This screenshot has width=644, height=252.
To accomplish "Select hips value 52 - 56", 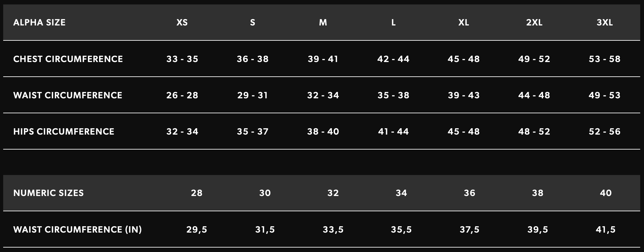I will [x=605, y=131].
